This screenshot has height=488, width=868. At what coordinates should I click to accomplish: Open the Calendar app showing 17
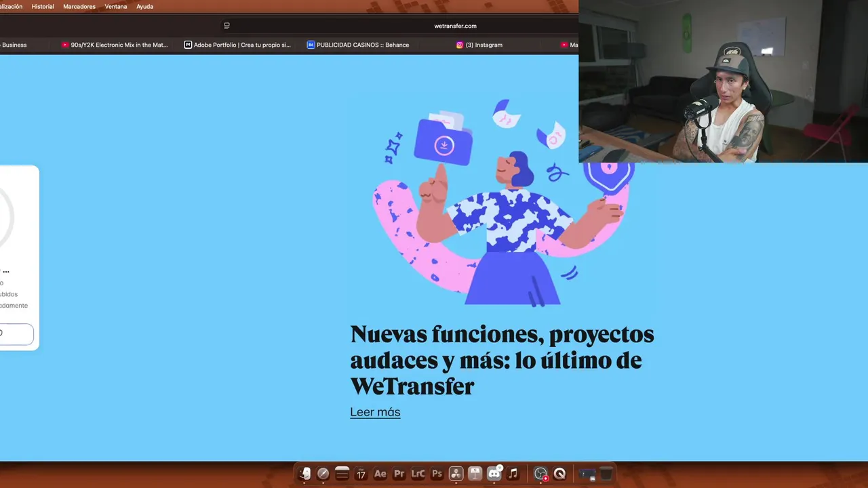tap(361, 474)
